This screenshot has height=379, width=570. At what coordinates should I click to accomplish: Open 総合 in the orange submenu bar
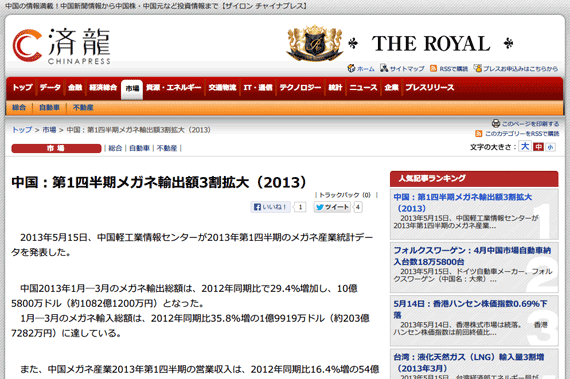tap(19, 108)
